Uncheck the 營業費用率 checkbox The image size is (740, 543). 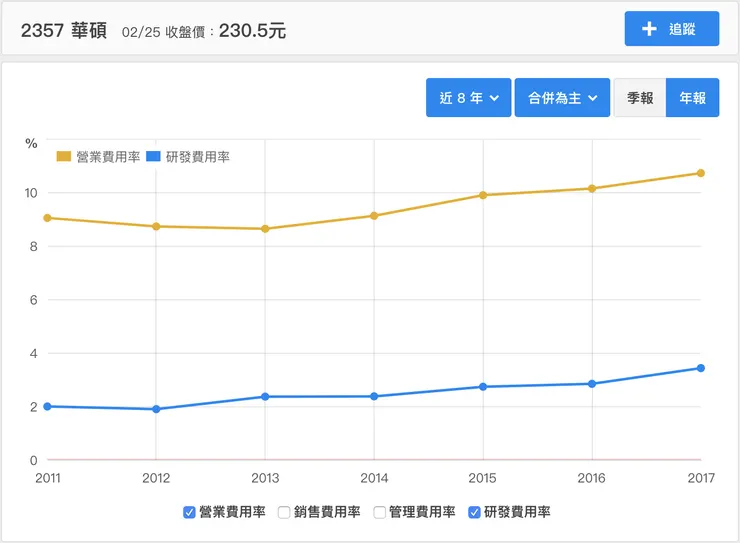click(189, 512)
